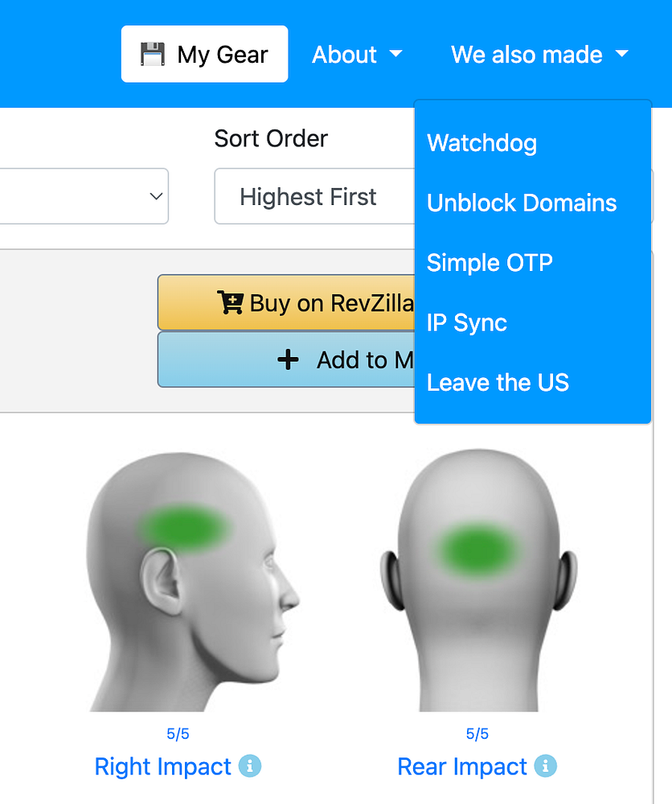The height and width of the screenshot is (804, 672).
Task: Click the We also made caret arrow
Action: point(622,53)
